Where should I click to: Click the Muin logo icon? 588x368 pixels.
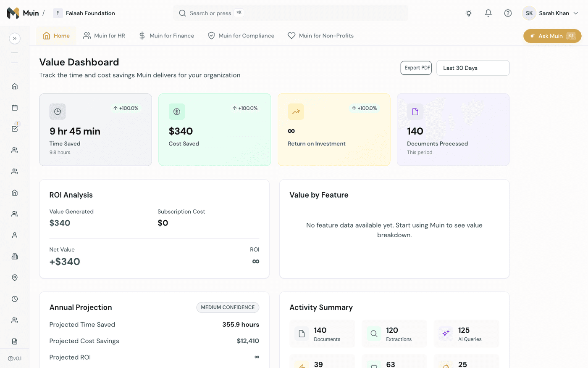tap(13, 13)
